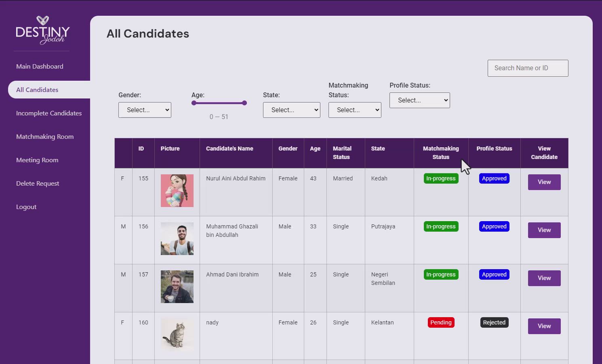Click the cat picture for nady
602x364 pixels.
tap(177, 334)
